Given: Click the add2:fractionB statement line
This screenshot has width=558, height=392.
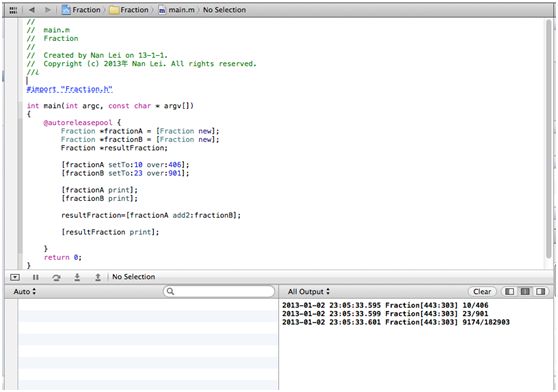Looking at the screenshot, I should tap(151, 215).
